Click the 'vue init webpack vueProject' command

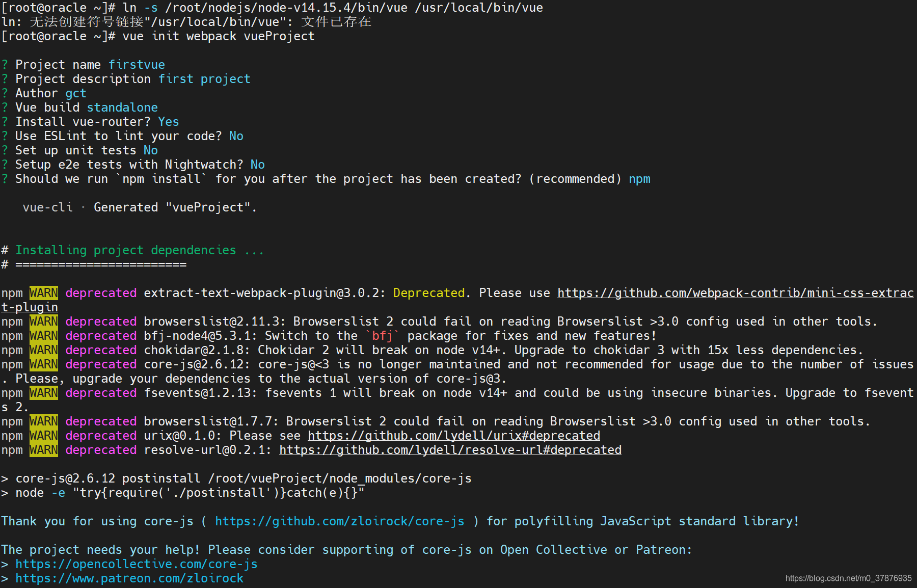tap(219, 36)
